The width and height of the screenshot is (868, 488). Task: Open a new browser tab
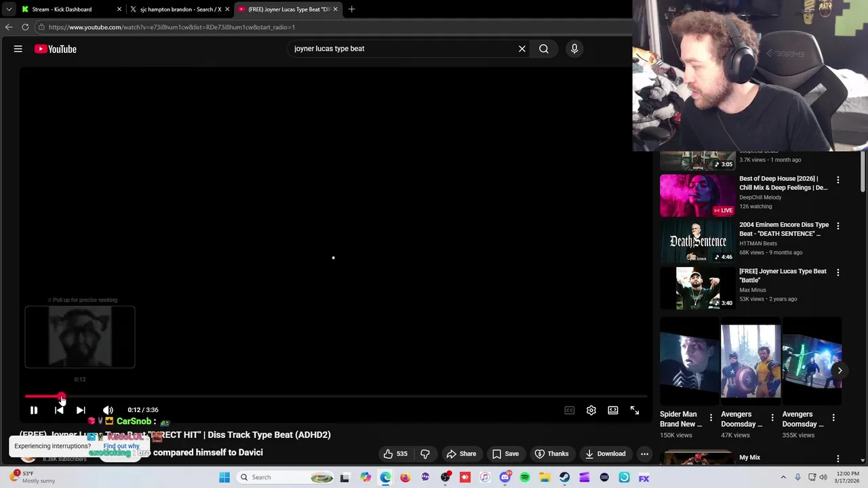pyautogui.click(x=351, y=9)
